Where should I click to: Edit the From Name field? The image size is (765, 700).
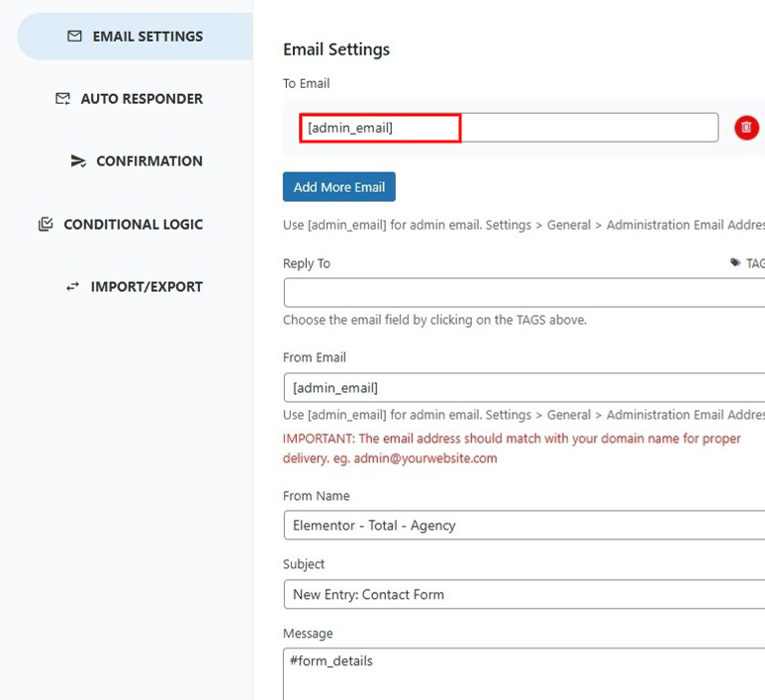tap(525, 525)
